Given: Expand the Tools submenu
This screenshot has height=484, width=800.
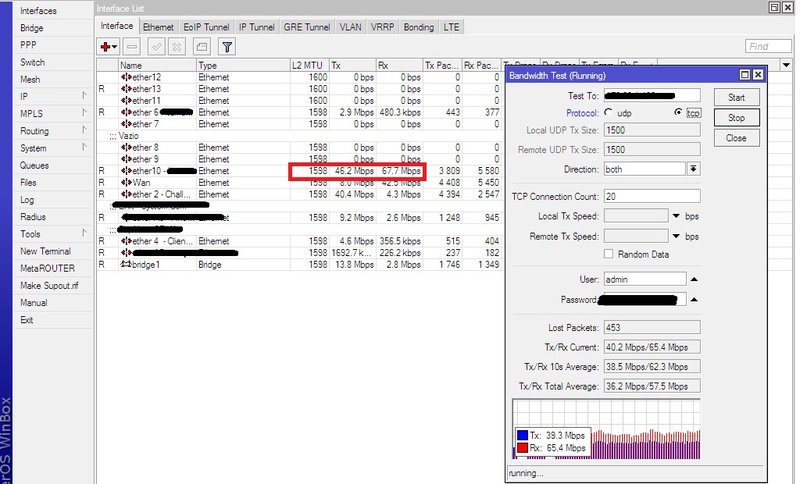Looking at the screenshot, I should (x=84, y=234).
